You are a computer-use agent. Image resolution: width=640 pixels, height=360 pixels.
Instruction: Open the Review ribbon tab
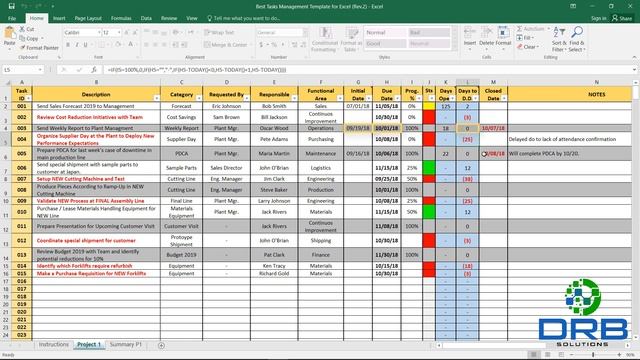[169, 18]
